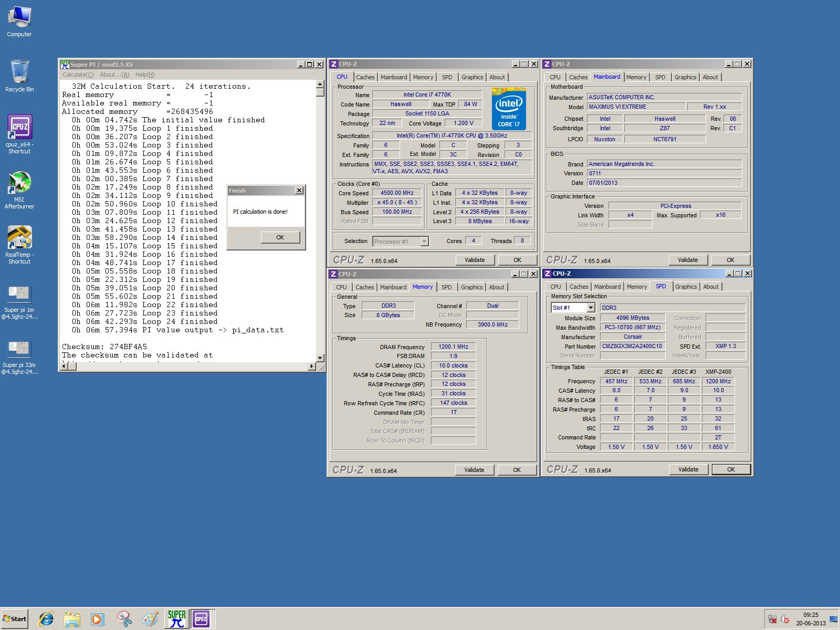The image size is (840, 630).
Task: Click OK in the Finish dialog
Action: (280, 237)
